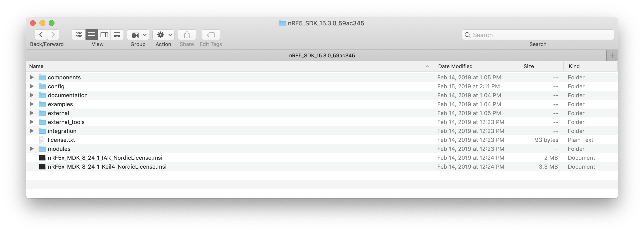Switch to icon view in toolbar
The height and width of the screenshot is (233, 644).
[79, 35]
